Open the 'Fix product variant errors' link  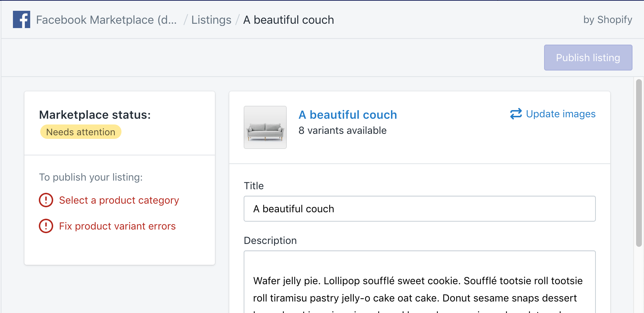click(x=117, y=226)
